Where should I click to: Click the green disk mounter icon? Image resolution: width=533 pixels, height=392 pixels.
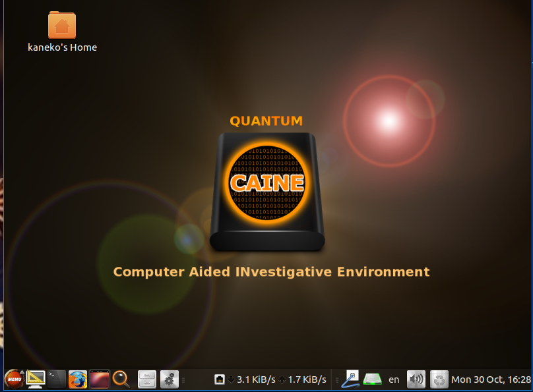coord(372,379)
